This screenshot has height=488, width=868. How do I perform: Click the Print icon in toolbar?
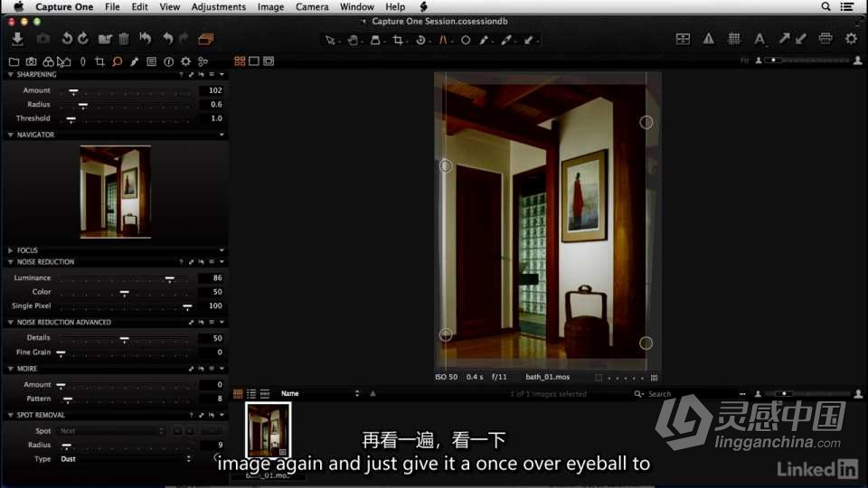(x=826, y=38)
